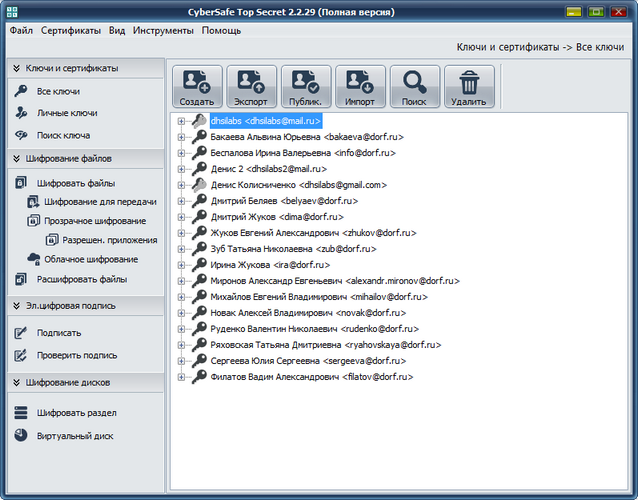Viewport: 638px width, 500px height.
Task: Click the icon beside Разрешен. приложения
Action: tap(52, 240)
